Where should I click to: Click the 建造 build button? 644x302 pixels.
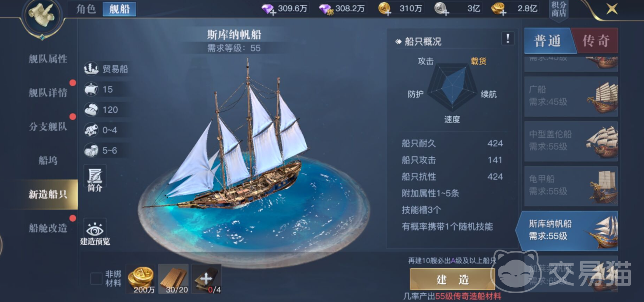pos(452,279)
